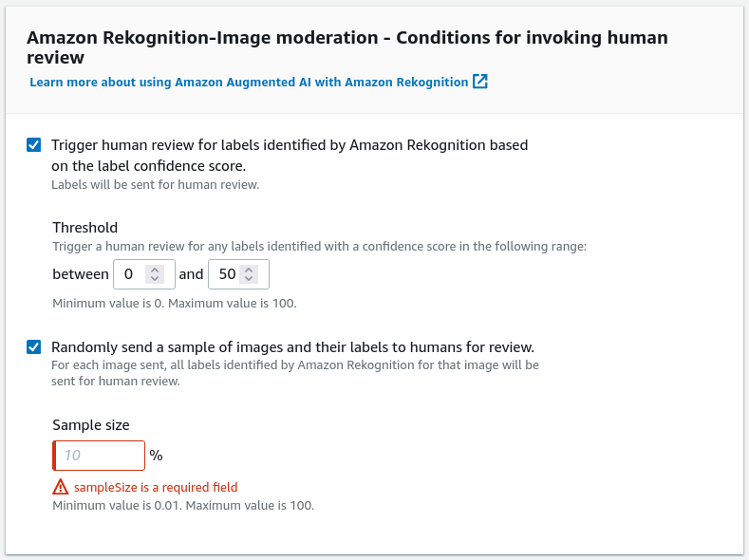Decrease the upper threshold value of 50
Screen dimensions: 749x560
[249, 278]
